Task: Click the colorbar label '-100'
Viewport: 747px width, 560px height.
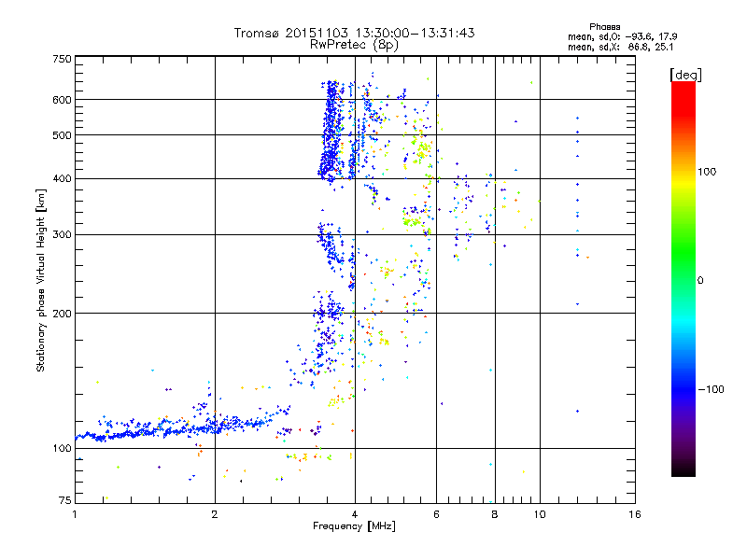Action: click(711, 389)
